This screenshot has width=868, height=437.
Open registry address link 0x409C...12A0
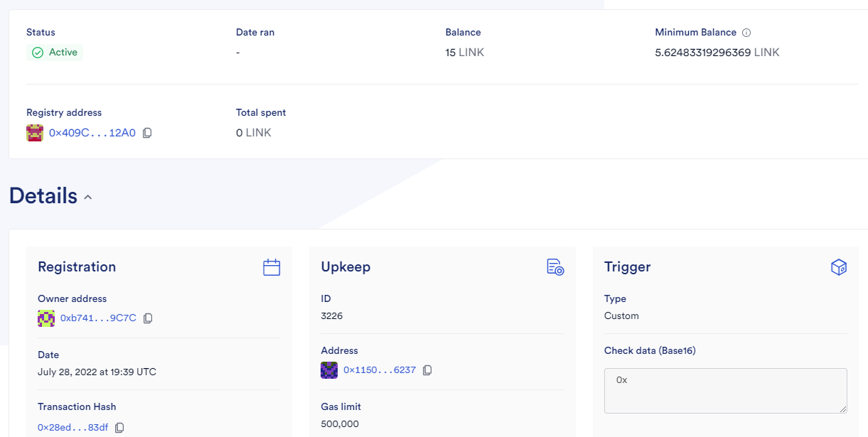click(92, 133)
